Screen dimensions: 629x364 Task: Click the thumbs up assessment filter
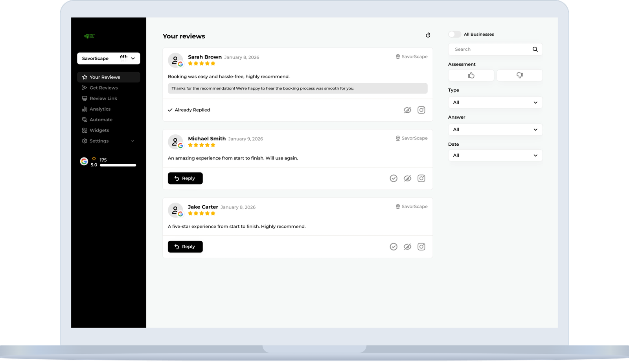[471, 75]
